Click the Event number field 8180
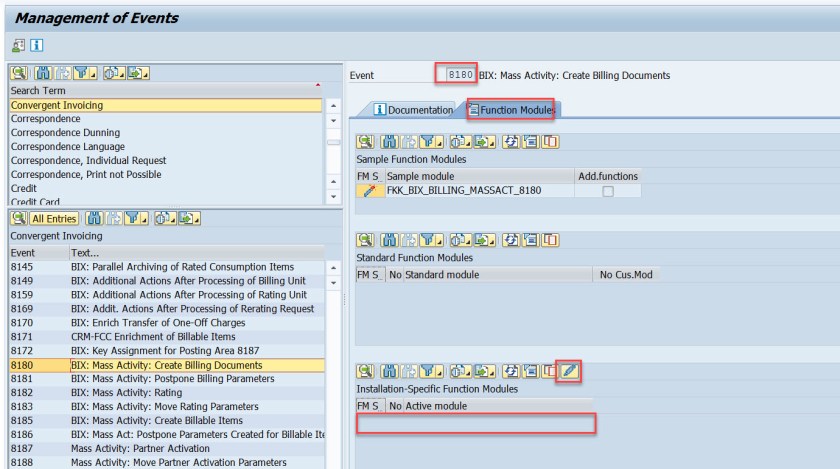Screen dimensions: 840x469 point(460,75)
